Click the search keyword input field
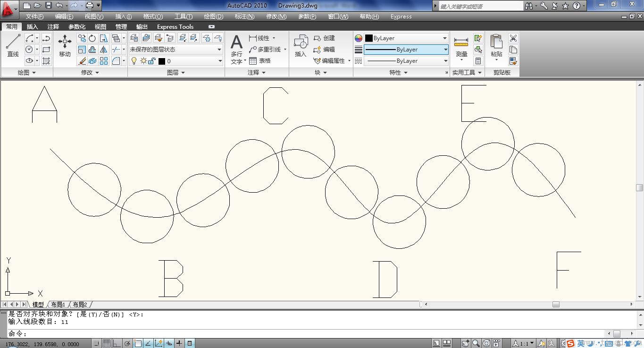The width and height of the screenshot is (644, 348). [x=481, y=6]
